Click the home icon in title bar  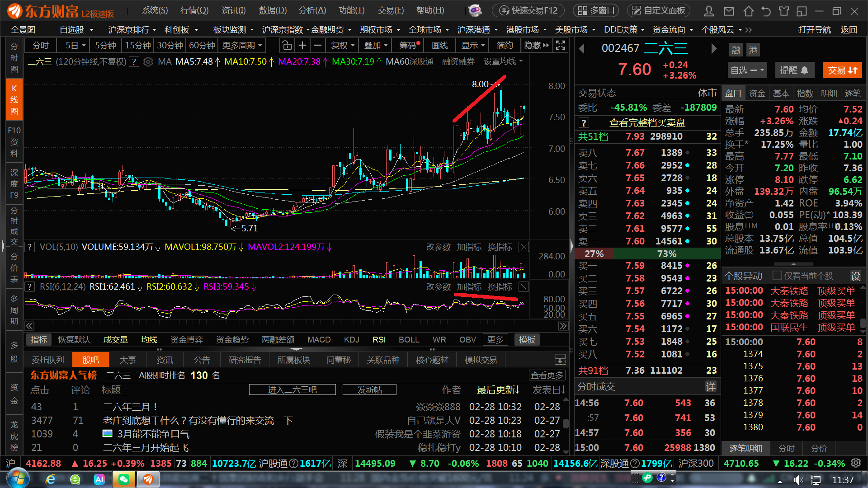click(749, 11)
